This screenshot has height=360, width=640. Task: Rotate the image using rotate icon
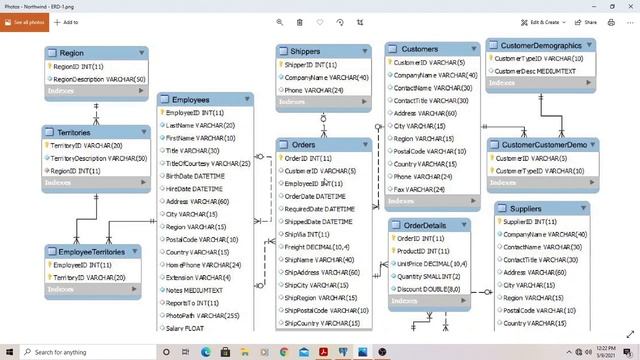340,22
